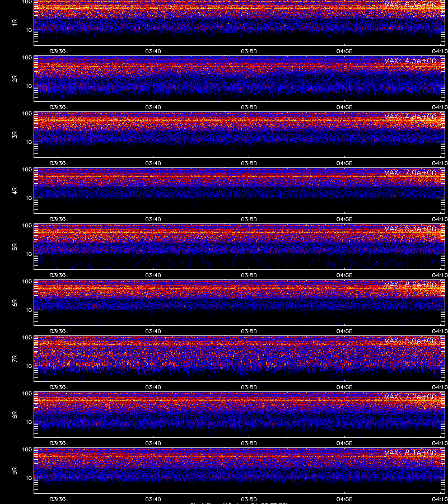The width and height of the screenshot is (448, 504).
Task: Click the 5R panel axis label
Action: click(15, 247)
